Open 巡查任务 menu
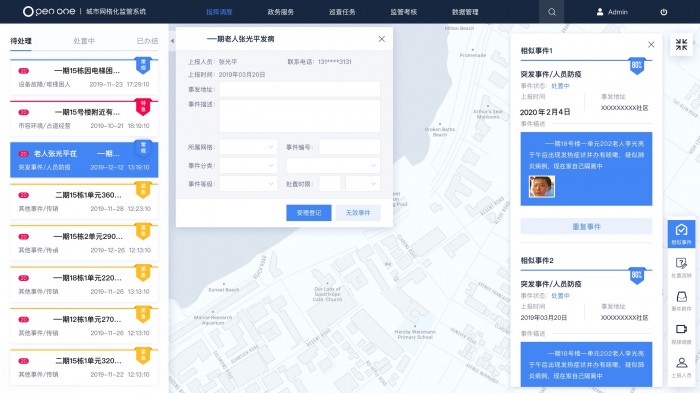 (x=342, y=12)
